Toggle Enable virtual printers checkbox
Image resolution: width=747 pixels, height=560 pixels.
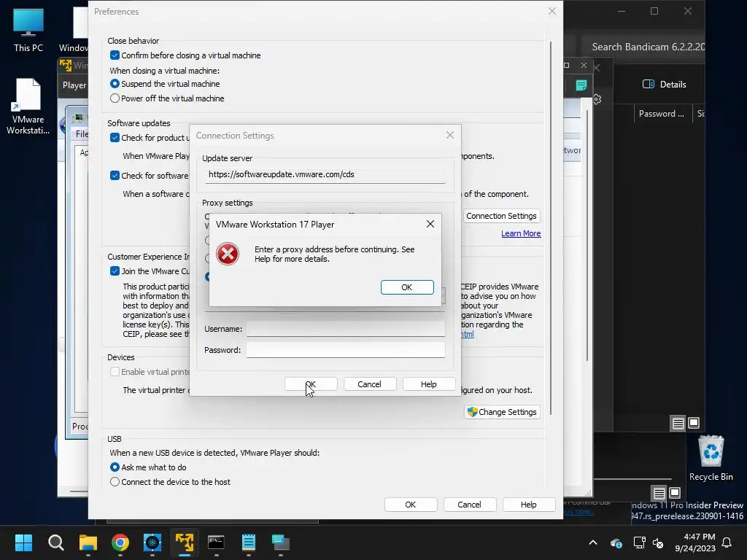pyautogui.click(x=115, y=372)
